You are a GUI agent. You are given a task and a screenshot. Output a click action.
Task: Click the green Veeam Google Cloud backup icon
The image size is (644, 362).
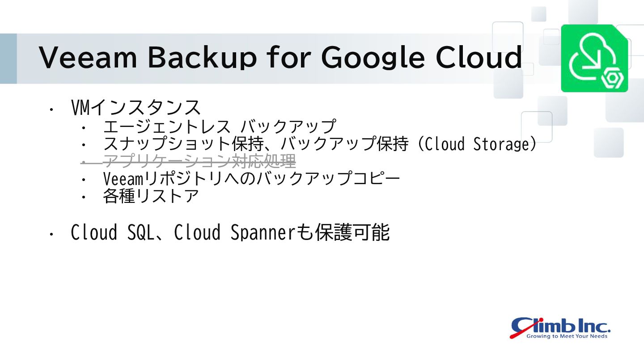pyautogui.click(x=595, y=58)
